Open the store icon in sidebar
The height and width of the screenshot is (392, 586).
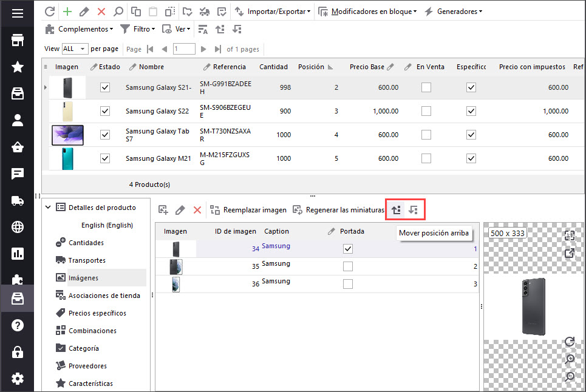17,40
